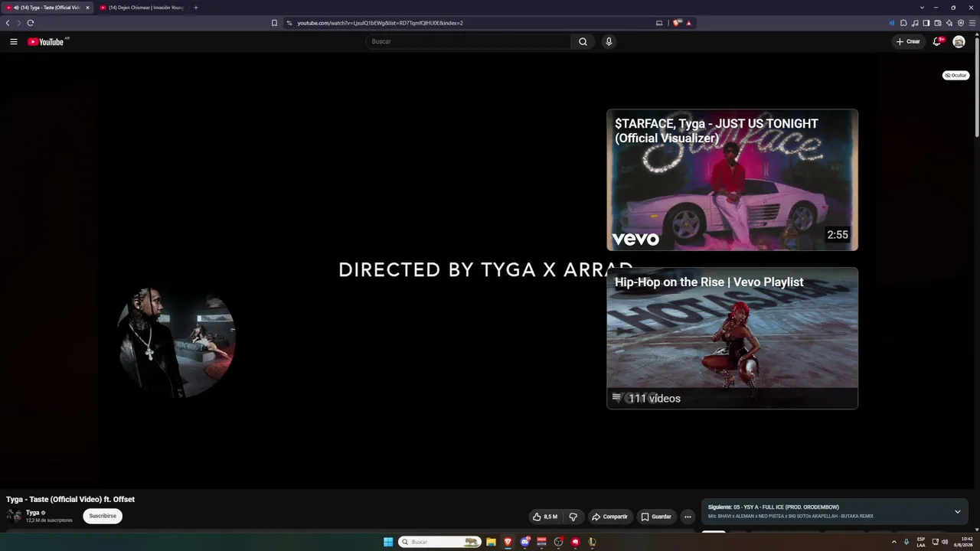This screenshot has height=551, width=980.
Task: Click the circular Tyga end-screen thumbnail
Action: point(176,341)
